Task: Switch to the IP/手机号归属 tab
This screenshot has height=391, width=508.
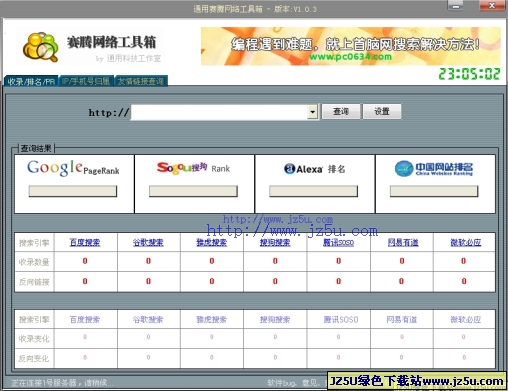Action: pos(86,81)
